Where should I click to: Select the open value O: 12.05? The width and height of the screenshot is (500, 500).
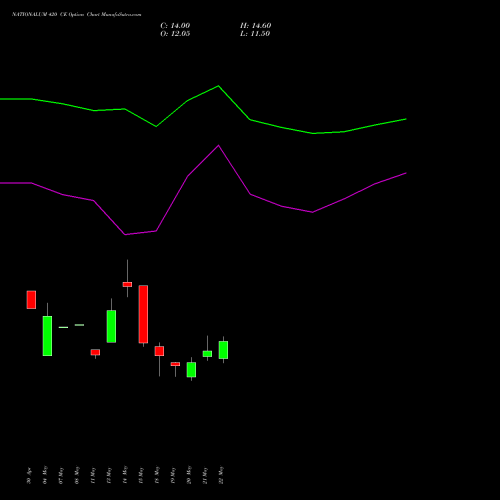pyautogui.click(x=175, y=34)
